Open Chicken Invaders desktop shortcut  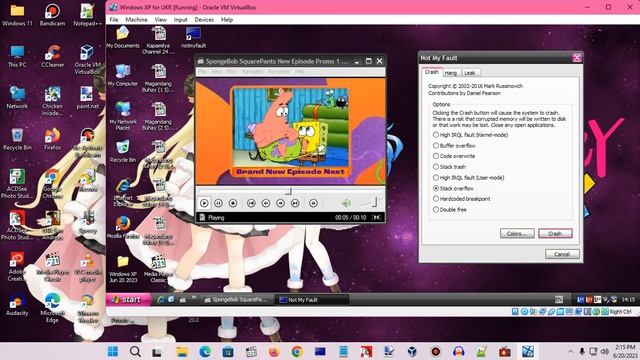[x=52, y=101]
